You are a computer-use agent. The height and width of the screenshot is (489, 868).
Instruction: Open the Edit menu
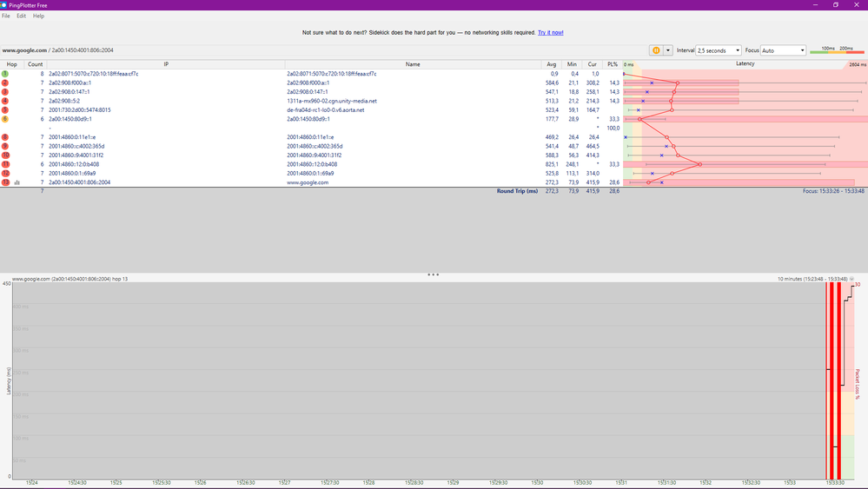tap(21, 16)
